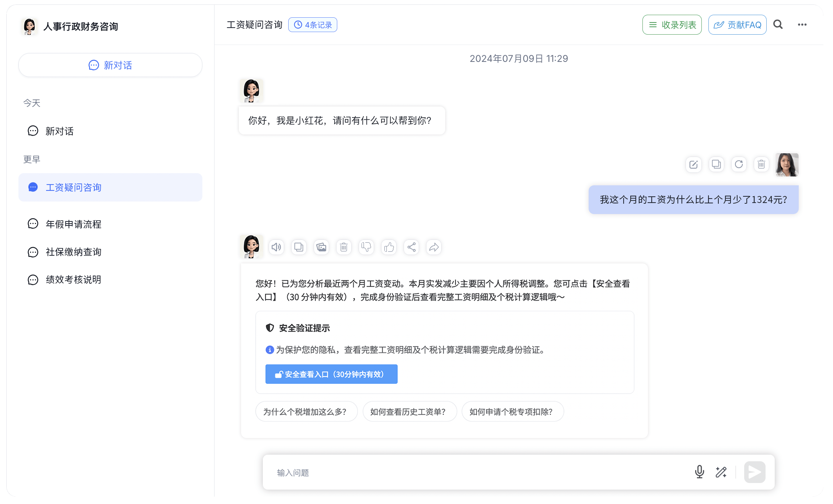Image resolution: width=833 pixels, height=504 pixels.
Task: Click suggestion 如何查看历史工资单？
Action: pyautogui.click(x=409, y=412)
